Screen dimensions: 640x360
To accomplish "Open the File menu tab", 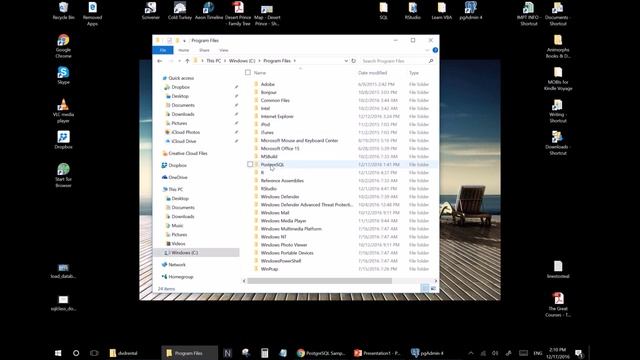I will 163,50.
